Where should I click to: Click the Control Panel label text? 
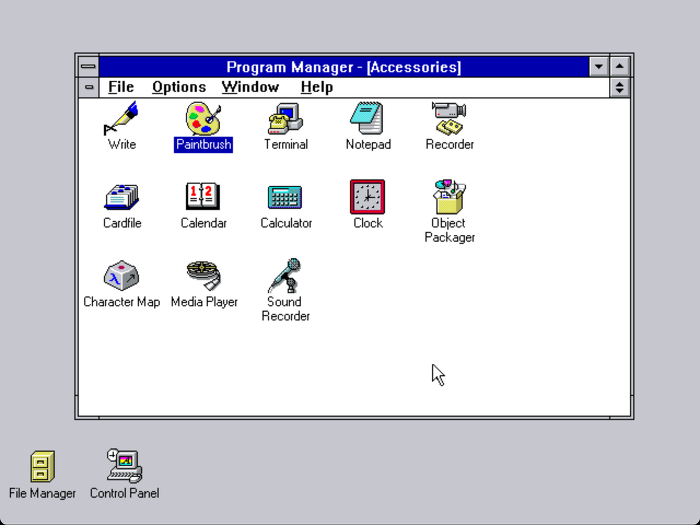pos(125,493)
